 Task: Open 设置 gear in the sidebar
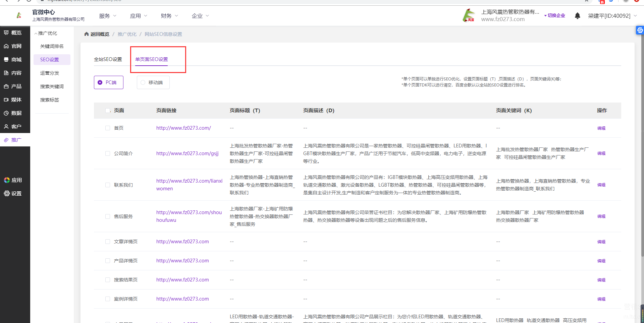pos(7,193)
